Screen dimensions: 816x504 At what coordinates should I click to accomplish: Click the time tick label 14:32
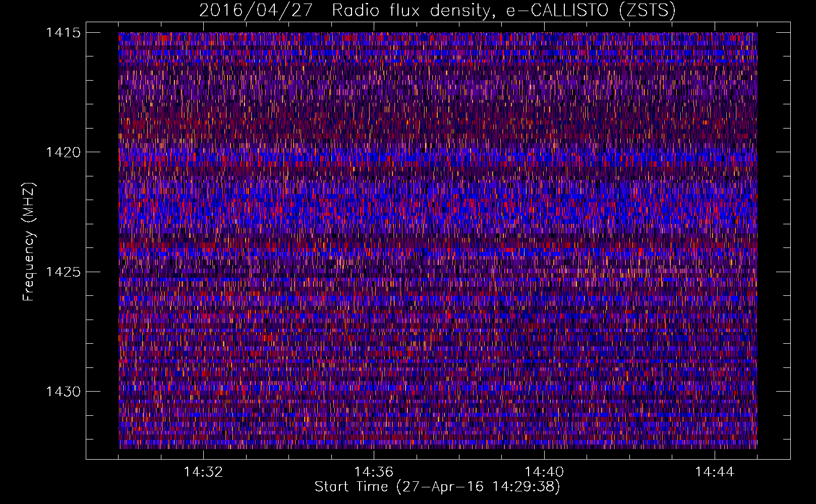203,472
